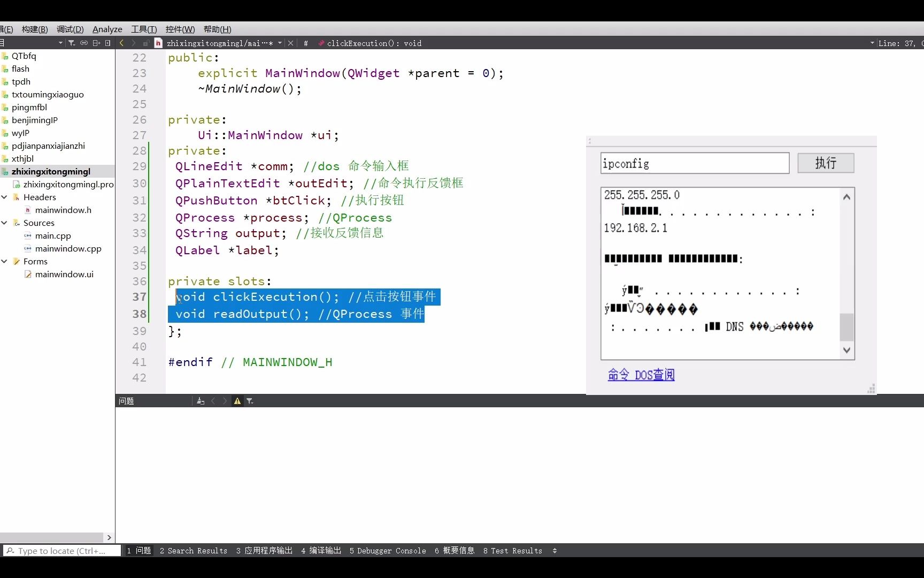
Task: Click the split editor icon
Action: pyautogui.click(x=96, y=43)
